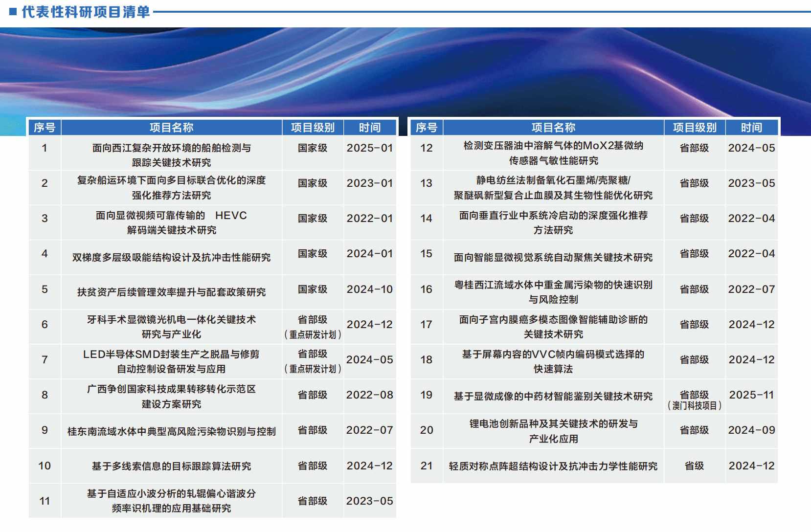Image resolution: width=811 pixels, height=532 pixels.
Task: Select the project 面向西江复杂开放环境的船舶检测
Action: pos(171,155)
